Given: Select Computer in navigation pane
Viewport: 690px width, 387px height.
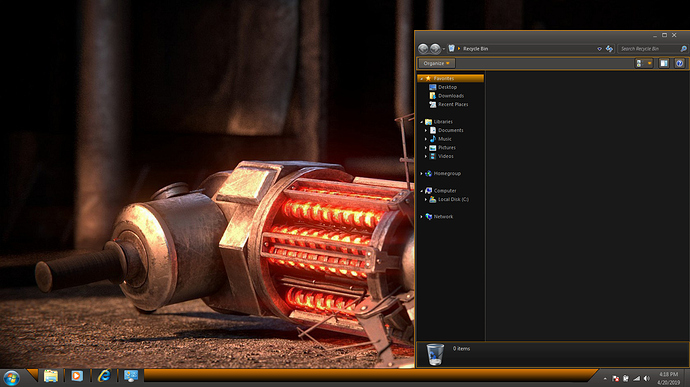Looking at the screenshot, I should tap(445, 191).
